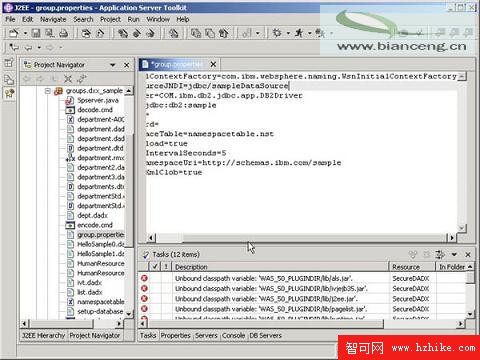Collapse the groups.dxx_sample tree node
The width and height of the screenshot is (480, 360).
tap(48, 91)
